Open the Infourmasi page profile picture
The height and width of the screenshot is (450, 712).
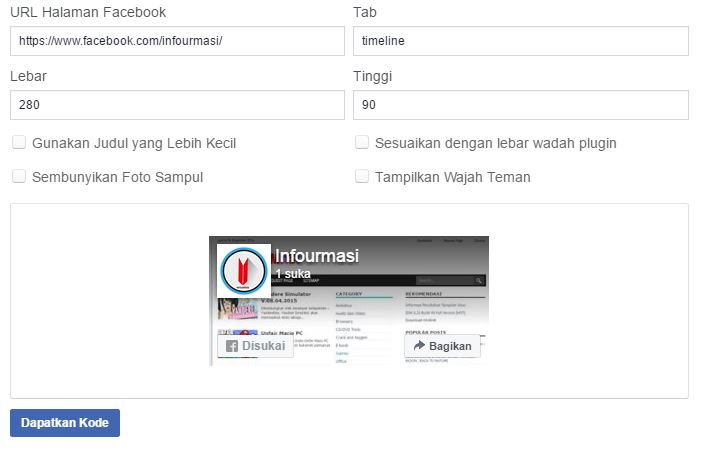coord(244,271)
